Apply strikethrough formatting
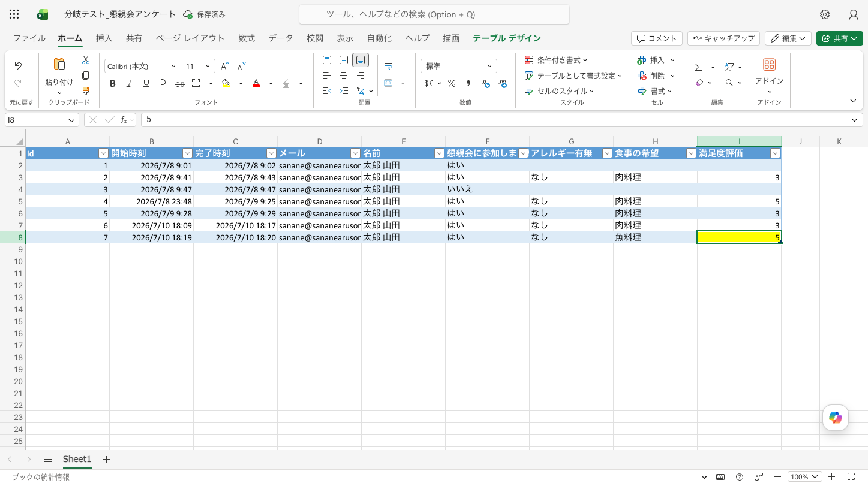 click(x=179, y=83)
